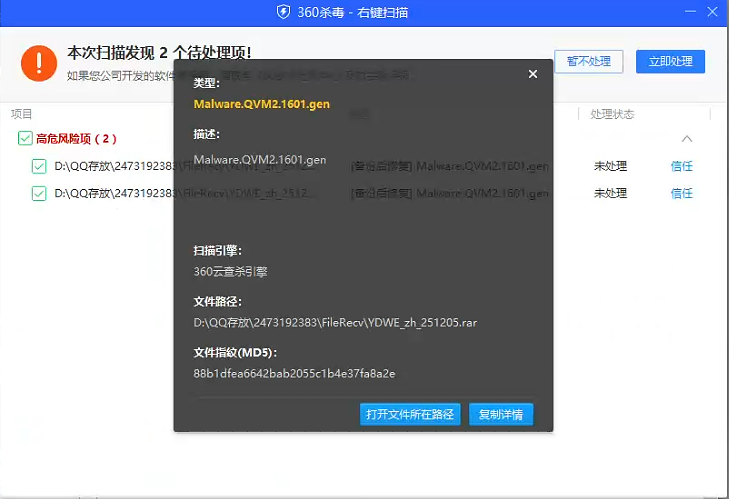Collapse the 高危风险项 group with chevron
The width and height of the screenshot is (729, 499).
(687, 139)
